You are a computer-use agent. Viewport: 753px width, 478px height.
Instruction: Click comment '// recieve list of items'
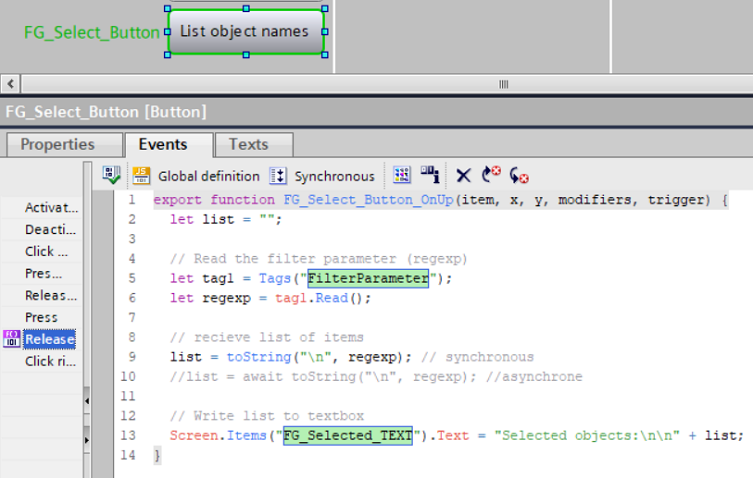(x=267, y=337)
